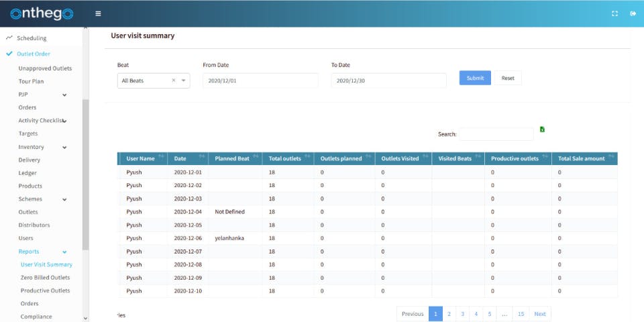Viewport: 644px width, 322px height.
Task: Toggle fullscreen mode icon
Action: click(x=614, y=13)
